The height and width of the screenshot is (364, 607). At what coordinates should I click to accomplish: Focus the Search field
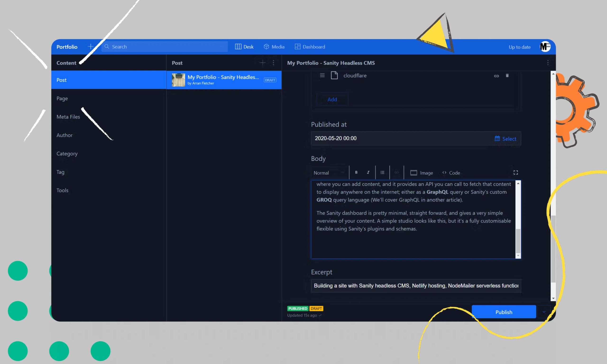coord(164,47)
